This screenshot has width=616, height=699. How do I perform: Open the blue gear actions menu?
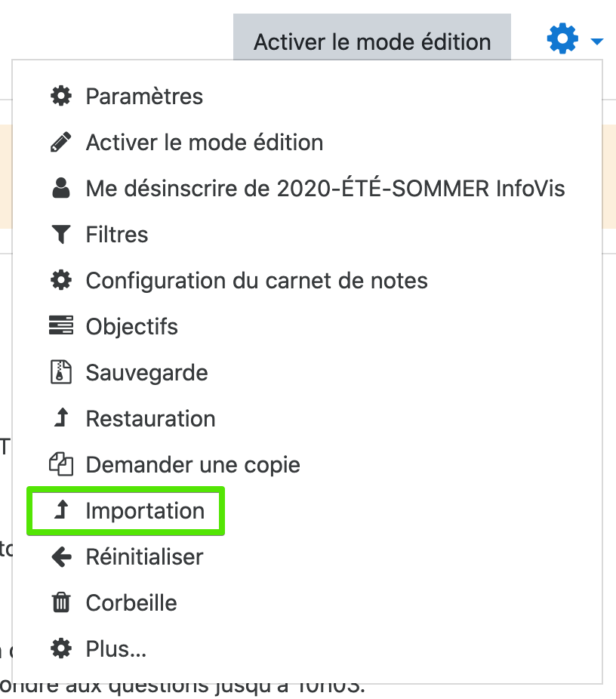point(562,39)
